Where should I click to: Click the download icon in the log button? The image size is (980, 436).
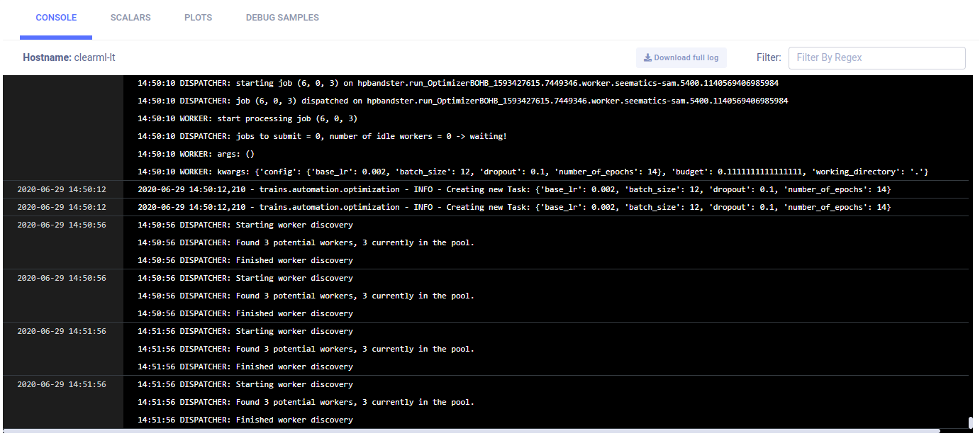647,58
